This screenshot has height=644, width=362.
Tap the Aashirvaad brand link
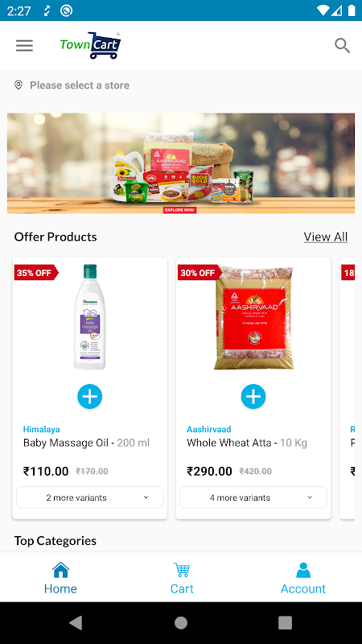point(209,429)
